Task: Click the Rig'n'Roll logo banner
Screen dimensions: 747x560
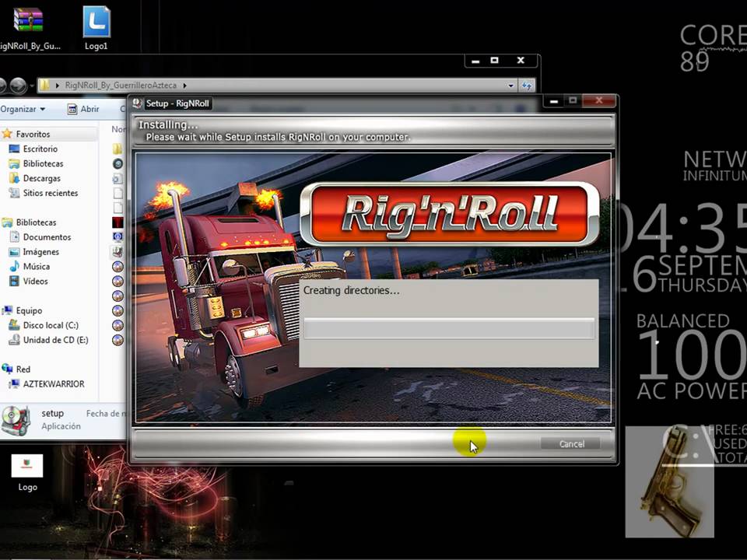Action: tap(450, 215)
